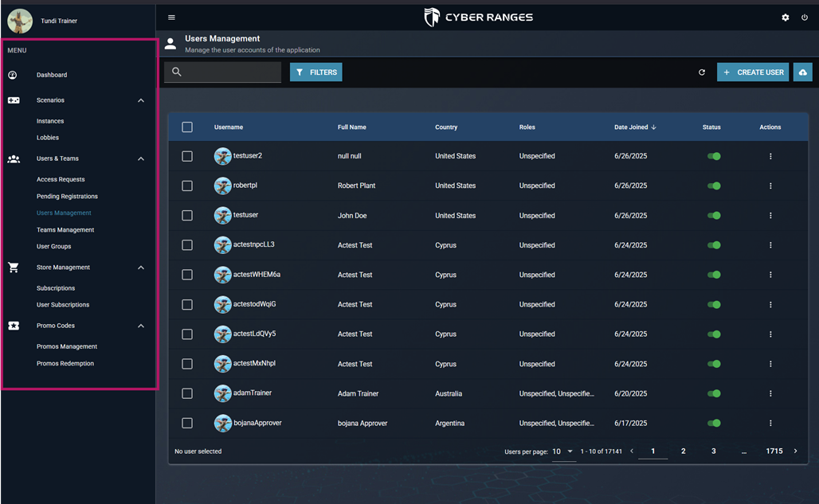Open Store Management via its cart icon
The image size is (819, 504).
pos(13,267)
